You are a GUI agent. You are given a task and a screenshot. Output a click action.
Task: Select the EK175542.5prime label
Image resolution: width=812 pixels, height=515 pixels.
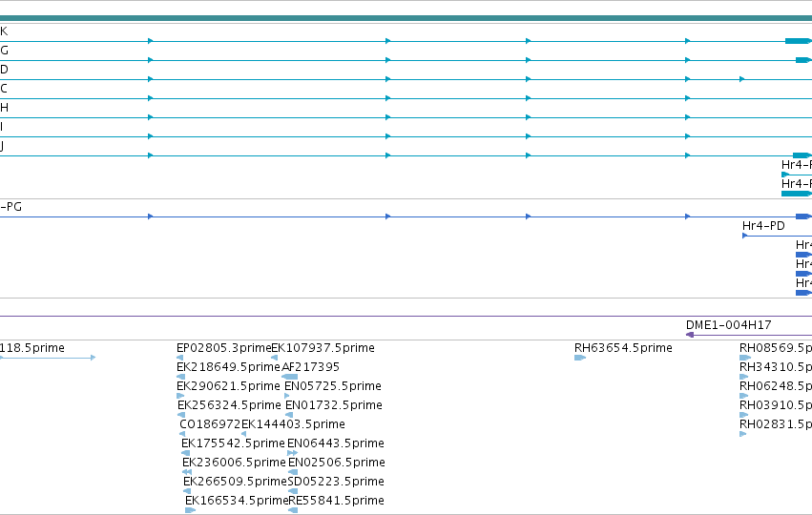pyautogui.click(x=233, y=443)
